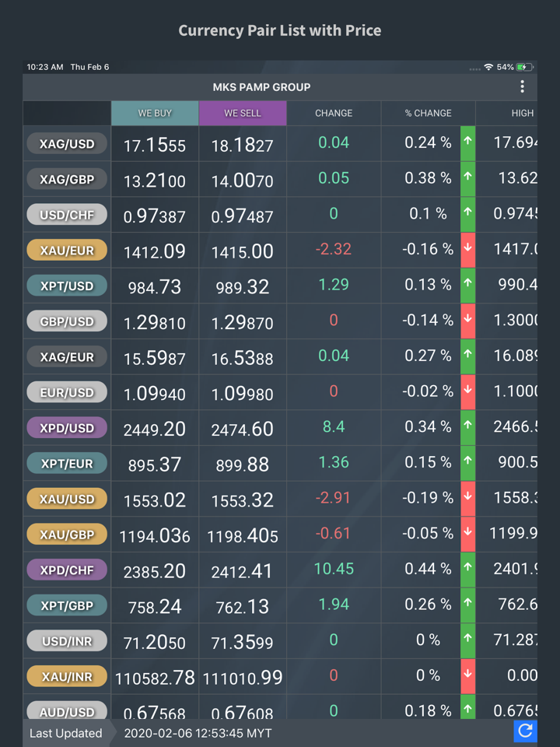Check the battery icon in status bar
This screenshot has width=560, height=747.
(525, 68)
